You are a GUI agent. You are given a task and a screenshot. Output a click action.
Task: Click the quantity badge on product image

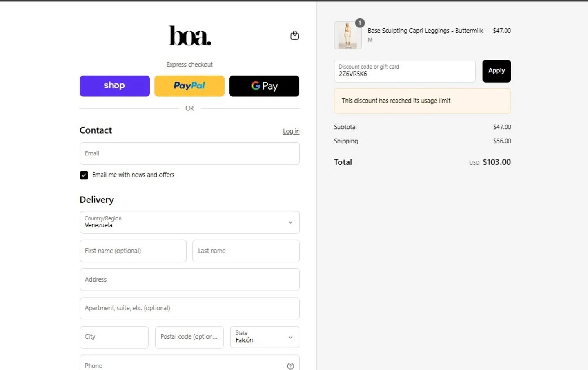click(x=360, y=23)
